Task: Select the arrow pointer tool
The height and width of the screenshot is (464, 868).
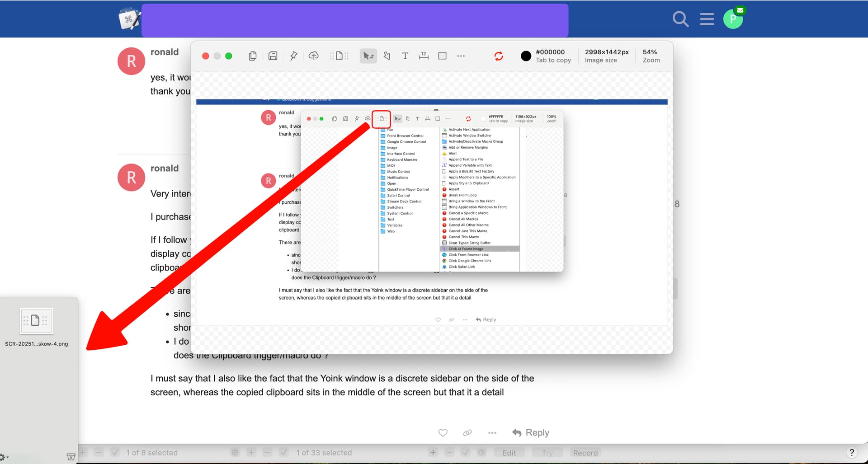Action: [x=368, y=56]
